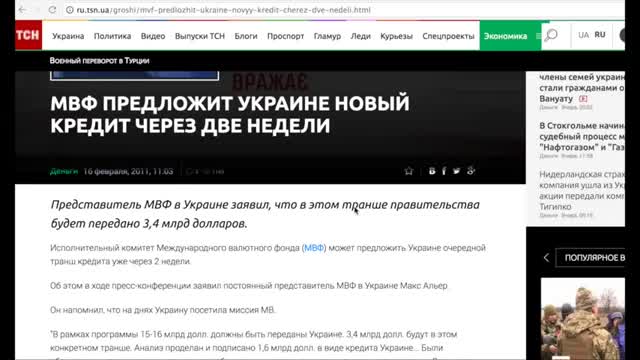Open Нидерландская страховая компания news item
The height and width of the screenshot is (360, 640).
point(582,190)
